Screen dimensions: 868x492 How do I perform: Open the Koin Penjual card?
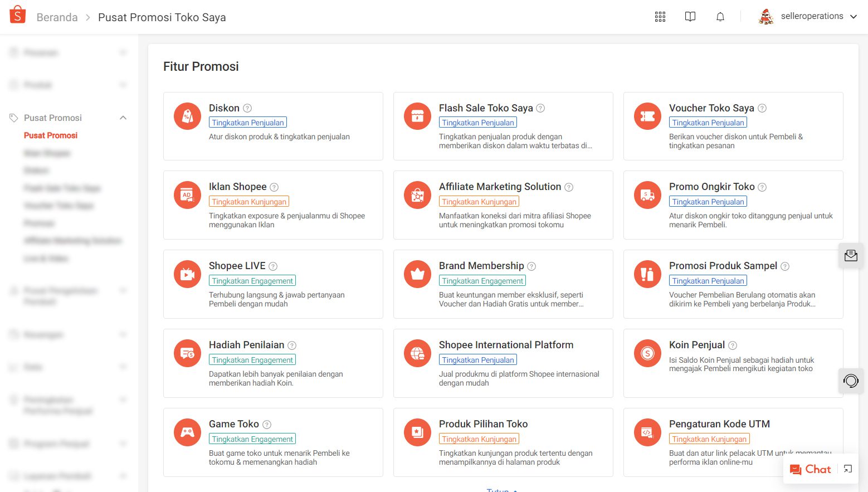click(x=732, y=363)
